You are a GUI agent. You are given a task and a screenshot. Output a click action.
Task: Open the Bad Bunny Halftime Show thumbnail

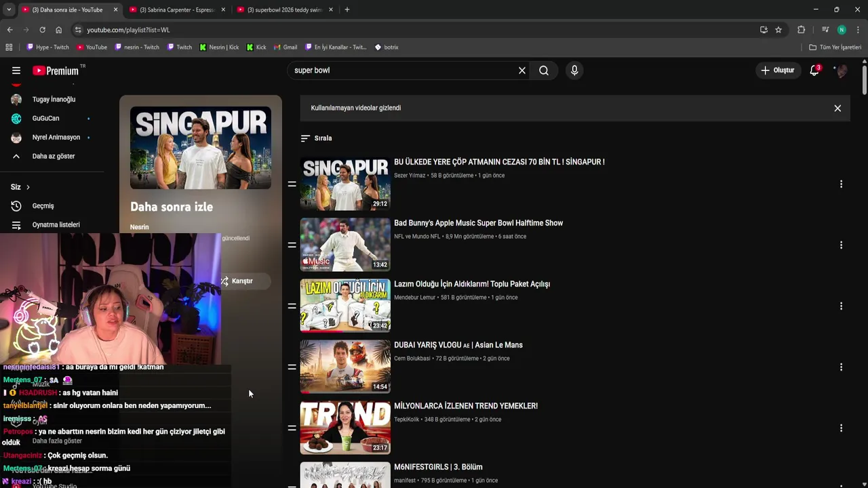coord(345,245)
